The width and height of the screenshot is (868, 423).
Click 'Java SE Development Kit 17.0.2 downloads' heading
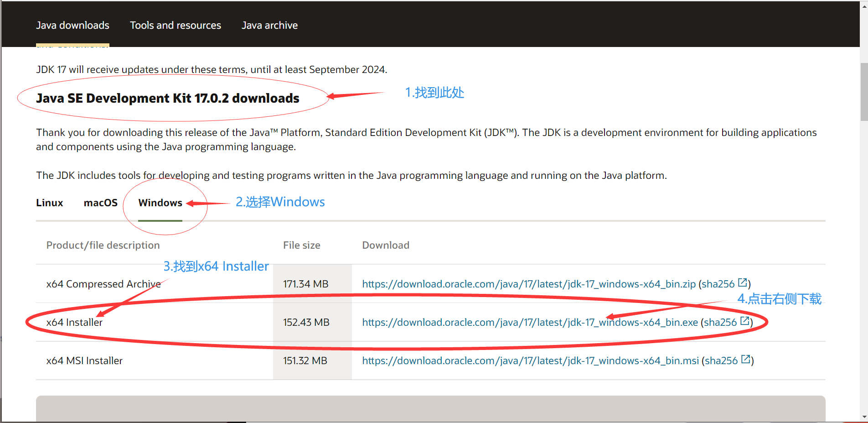[x=168, y=98]
